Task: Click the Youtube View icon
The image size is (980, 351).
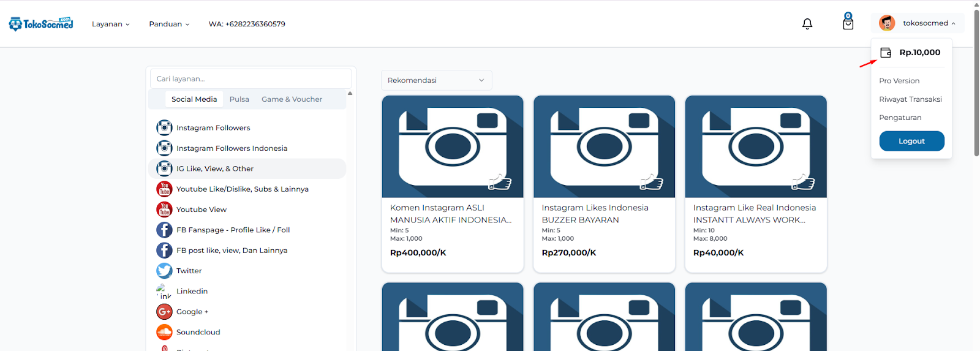Action: 164,209
